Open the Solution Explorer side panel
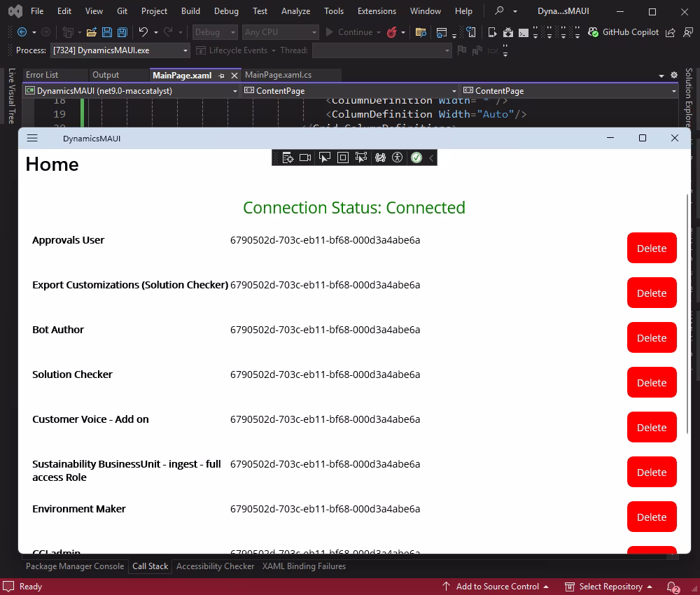The image size is (700, 595). (689, 97)
